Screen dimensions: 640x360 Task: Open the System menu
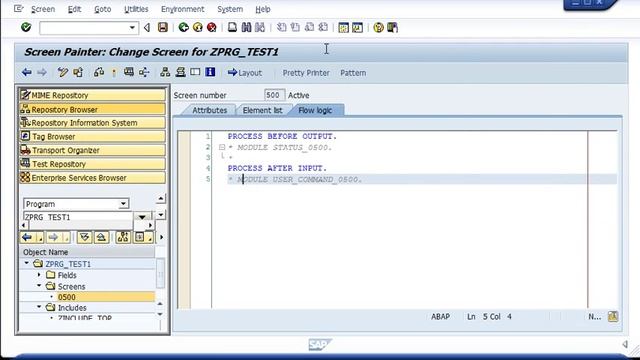[x=230, y=9]
